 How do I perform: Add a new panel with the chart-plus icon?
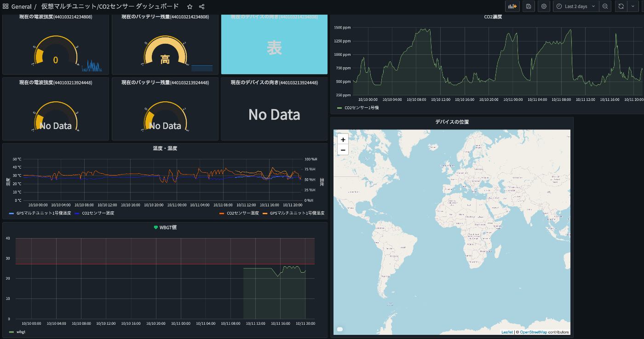pyautogui.click(x=512, y=6)
